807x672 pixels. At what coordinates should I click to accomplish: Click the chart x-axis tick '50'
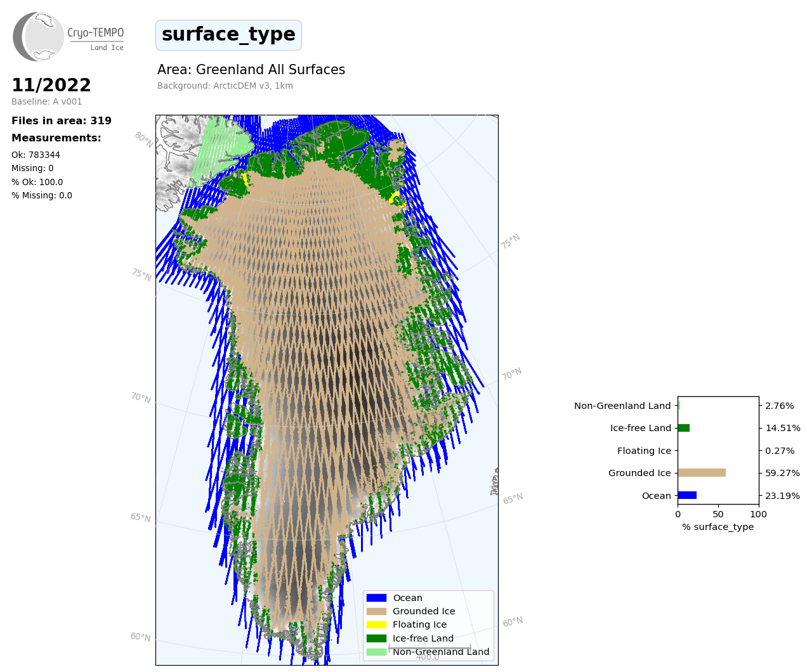point(718,514)
